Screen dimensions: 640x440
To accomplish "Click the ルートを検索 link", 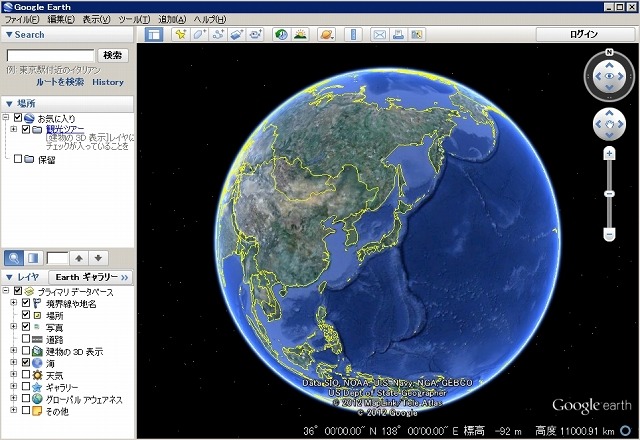I will pos(60,82).
